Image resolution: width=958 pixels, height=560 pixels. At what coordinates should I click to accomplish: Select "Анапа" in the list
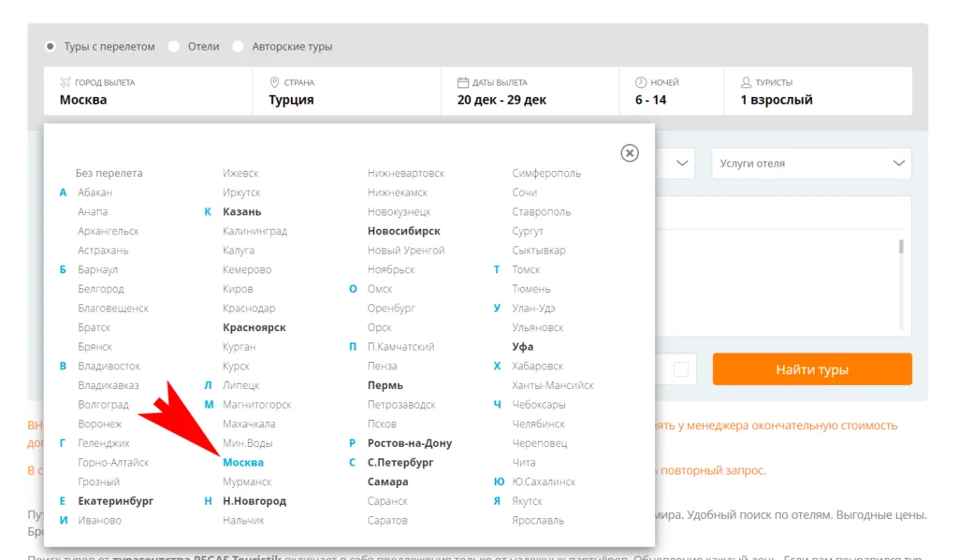tap(93, 211)
